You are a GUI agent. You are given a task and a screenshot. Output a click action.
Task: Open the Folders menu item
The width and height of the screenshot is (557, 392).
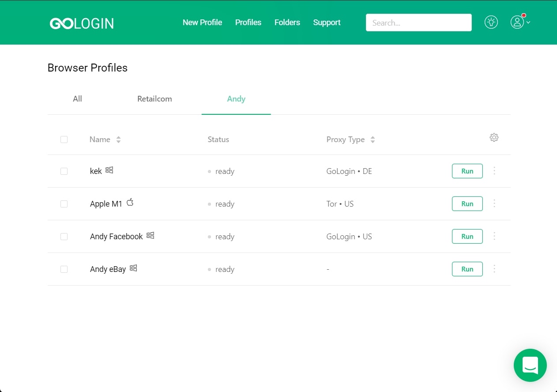click(x=287, y=22)
